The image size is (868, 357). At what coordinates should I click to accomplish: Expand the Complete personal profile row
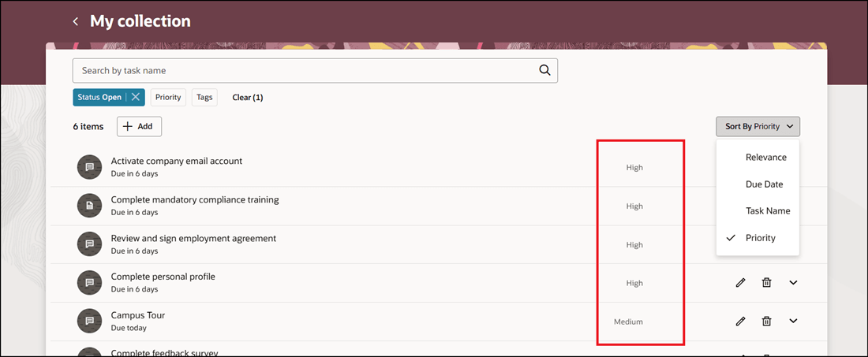click(x=793, y=282)
